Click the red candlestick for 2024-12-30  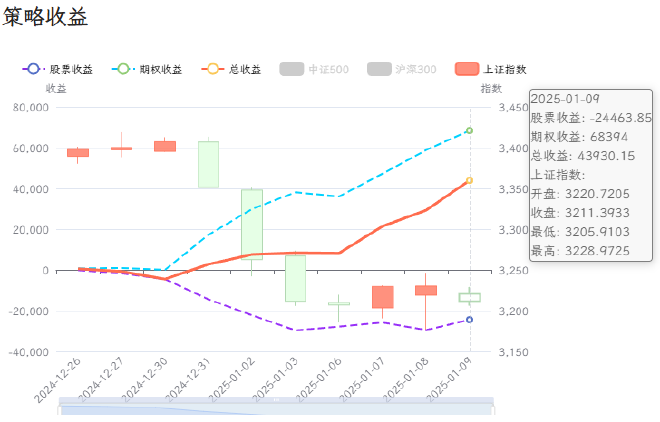pos(165,146)
